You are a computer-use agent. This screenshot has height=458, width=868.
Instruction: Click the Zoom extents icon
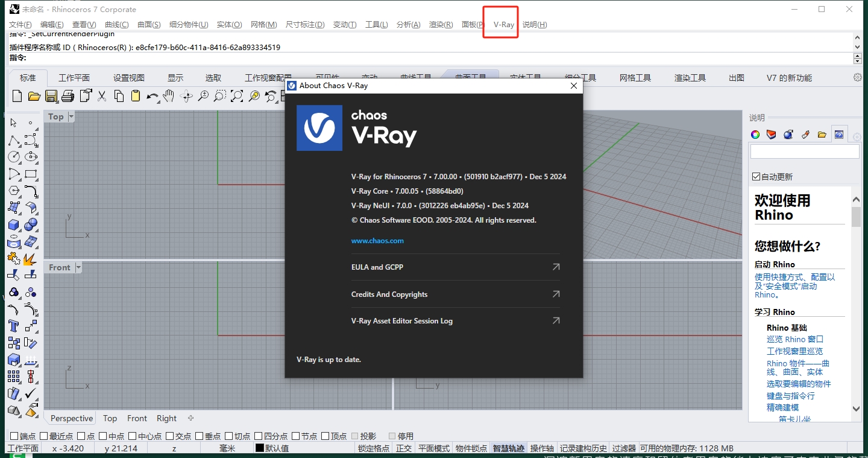tap(237, 96)
